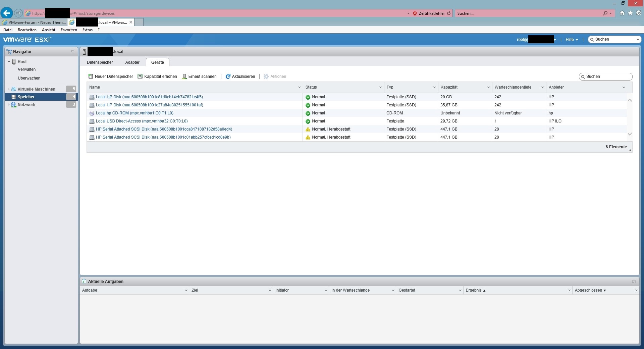The image size is (644, 349).
Task: Open the Extras menu
Action: click(87, 30)
